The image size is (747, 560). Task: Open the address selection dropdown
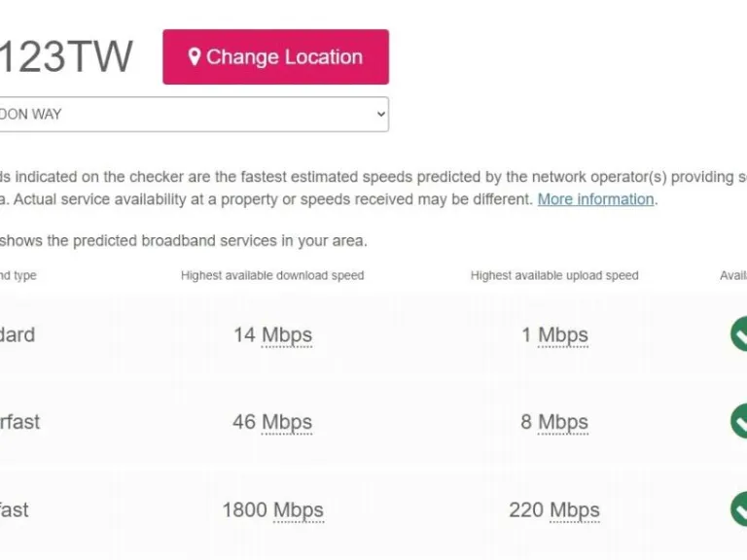(193, 114)
